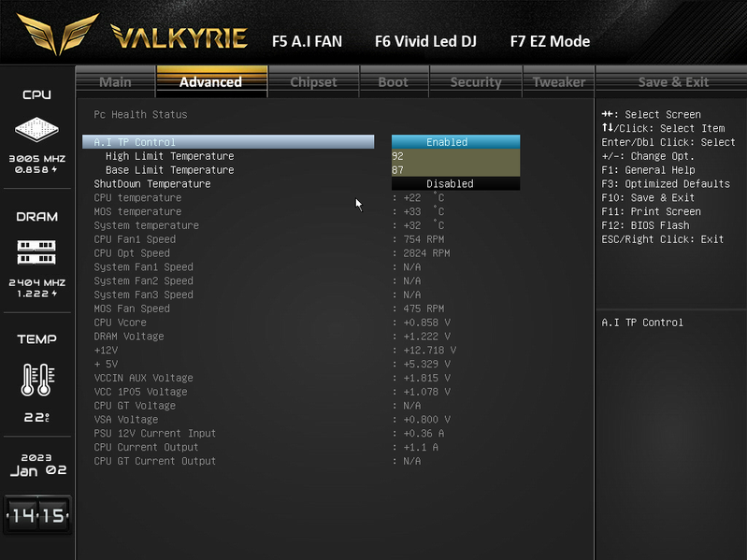Open the Save & Exit tab
The image size is (747, 560).
(673, 82)
